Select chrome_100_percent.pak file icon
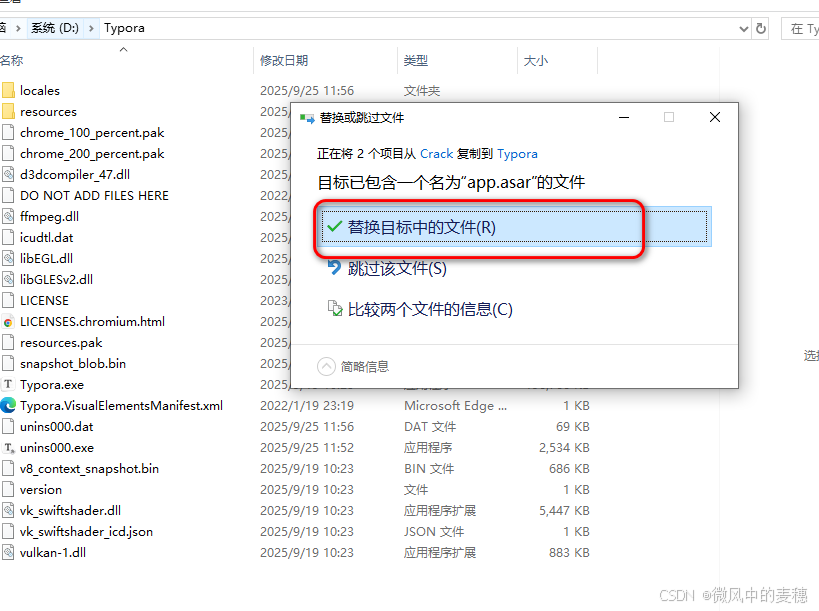The width and height of the screenshot is (819, 611). 8,132
